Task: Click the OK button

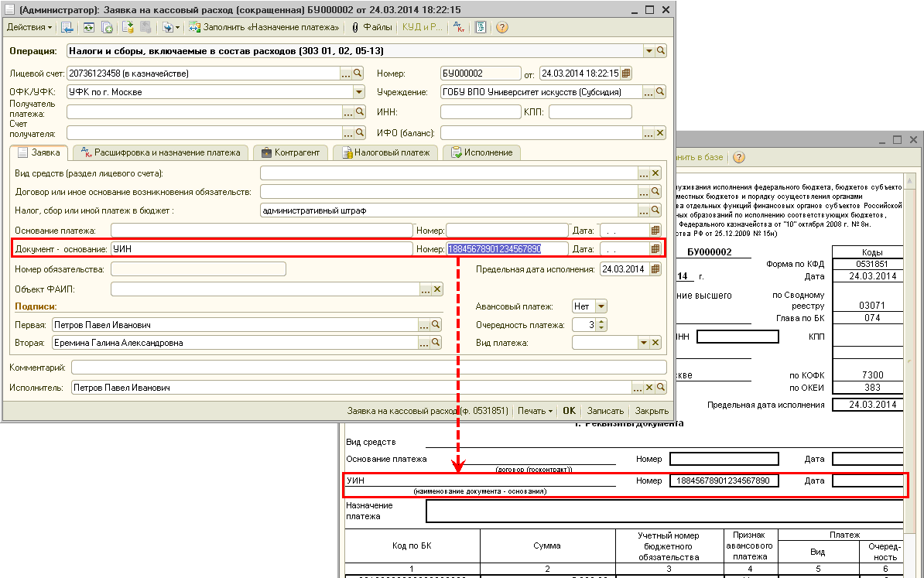Action: tap(570, 411)
